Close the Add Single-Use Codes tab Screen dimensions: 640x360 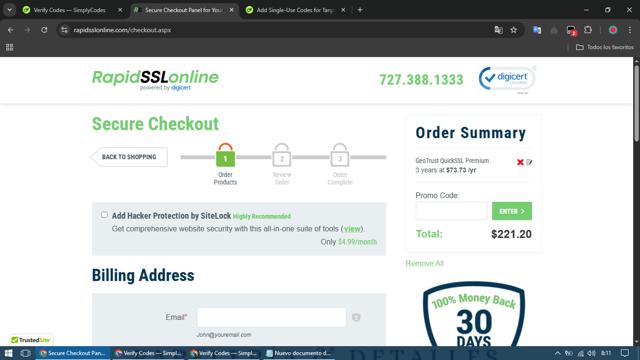click(x=343, y=10)
